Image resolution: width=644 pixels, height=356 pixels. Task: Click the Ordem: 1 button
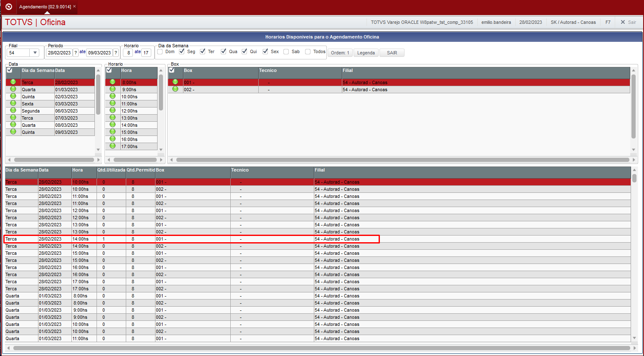pos(340,53)
